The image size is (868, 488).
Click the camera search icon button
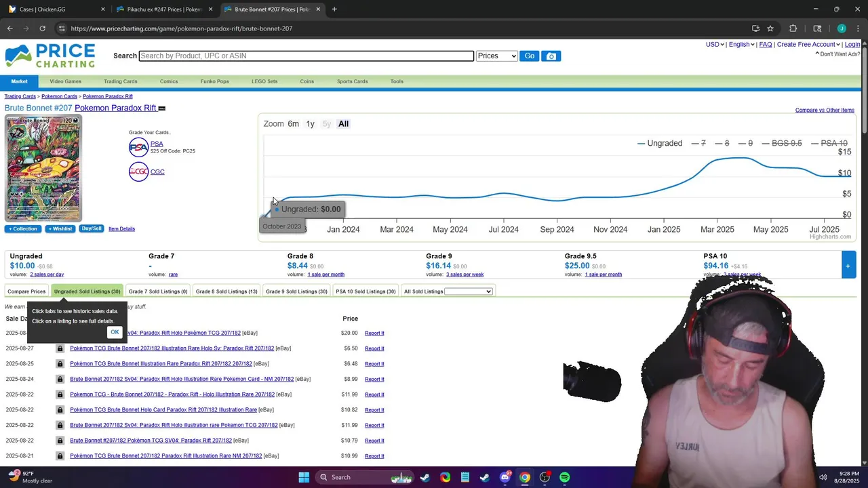[x=551, y=56]
